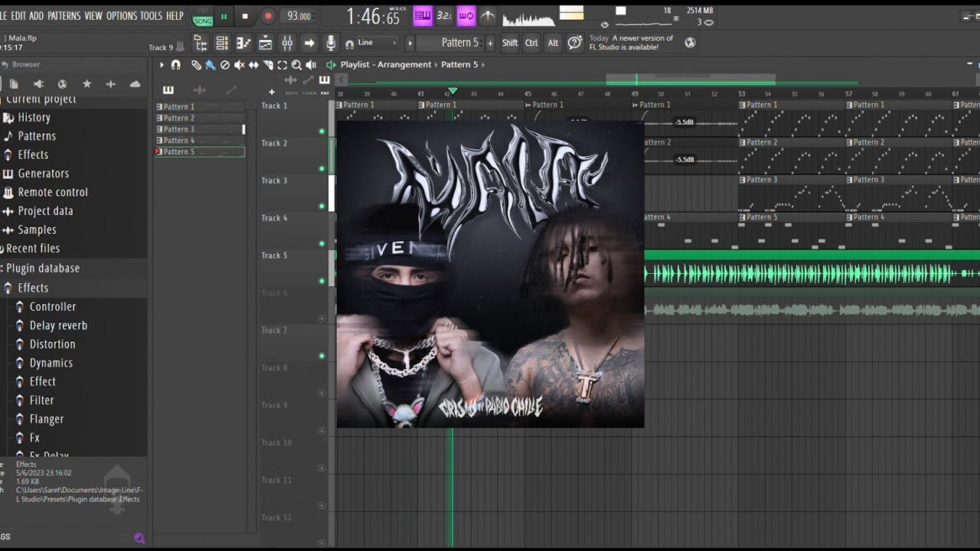
Task: Open the Line snap dropdown
Action: (x=377, y=43)
